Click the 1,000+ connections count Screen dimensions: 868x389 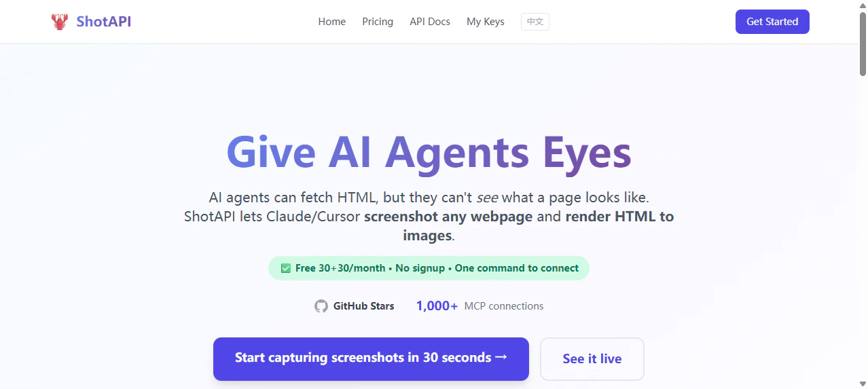(x=437, y=306)
